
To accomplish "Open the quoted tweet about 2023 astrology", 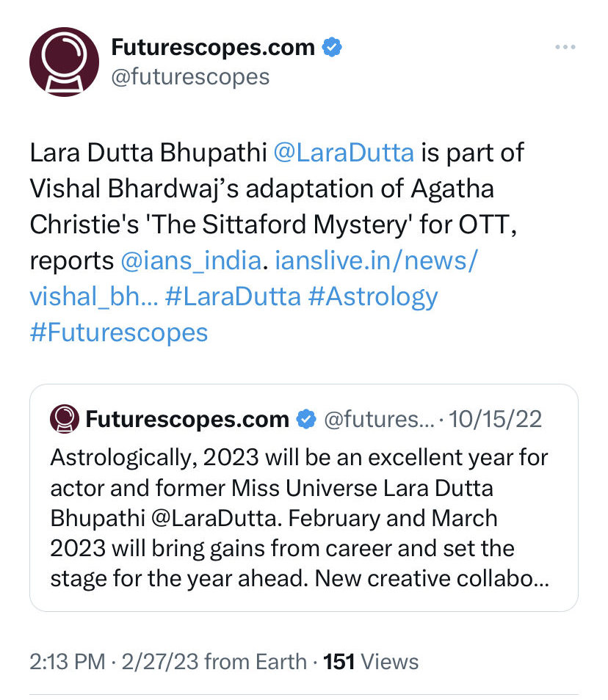I will pos(304,497).
